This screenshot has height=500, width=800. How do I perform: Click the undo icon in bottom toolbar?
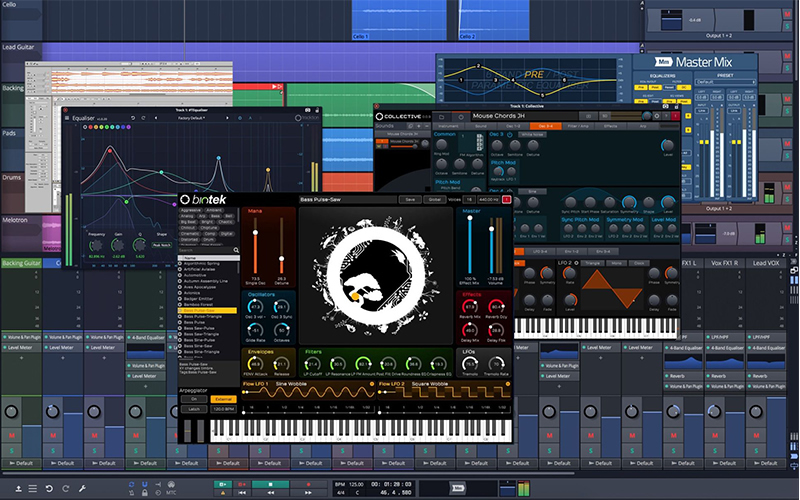[49, 489]
